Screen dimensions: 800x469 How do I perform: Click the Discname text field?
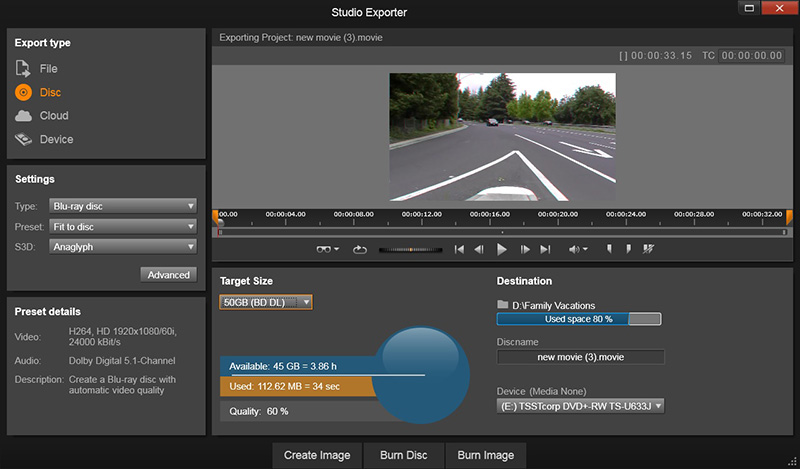pos(580,357)
